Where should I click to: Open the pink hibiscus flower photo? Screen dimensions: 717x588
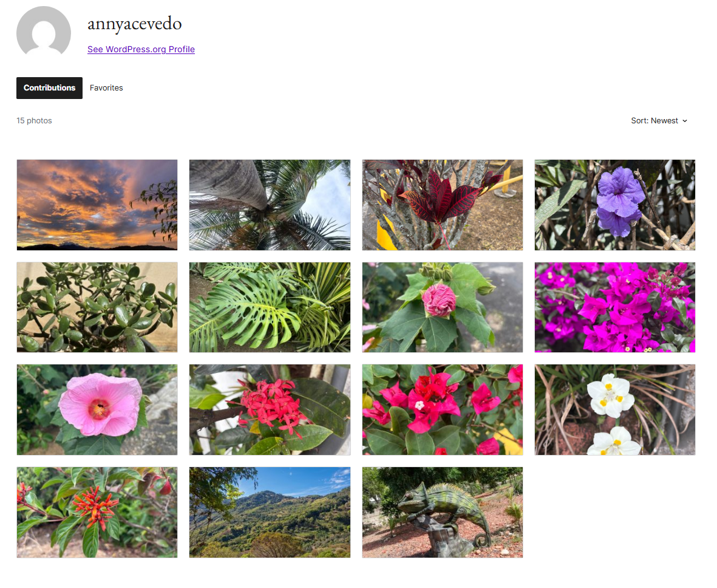[97, 409]
